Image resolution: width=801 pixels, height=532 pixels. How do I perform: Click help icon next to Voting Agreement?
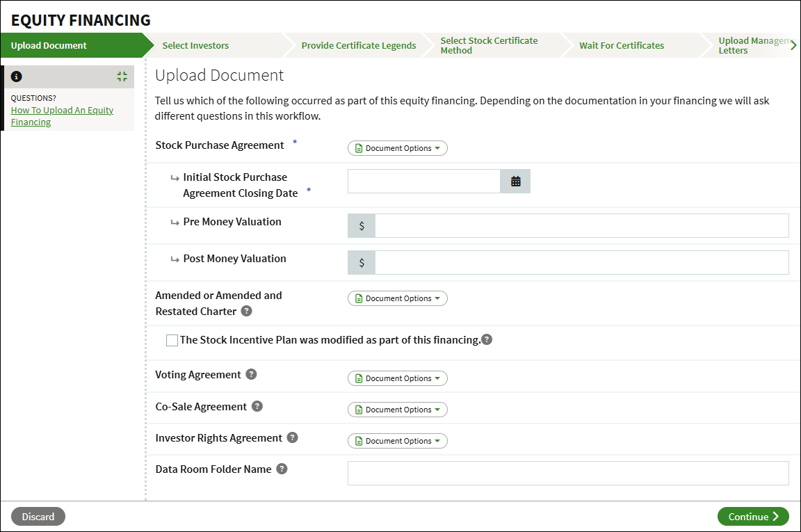[251, 374]
